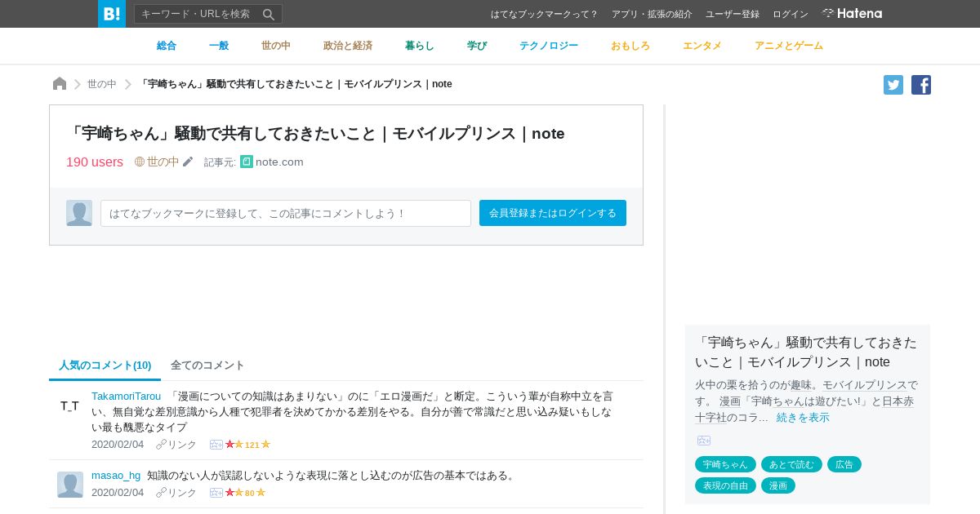Share the page on Twitter
980x514 pixels.
tap(893, 85)
